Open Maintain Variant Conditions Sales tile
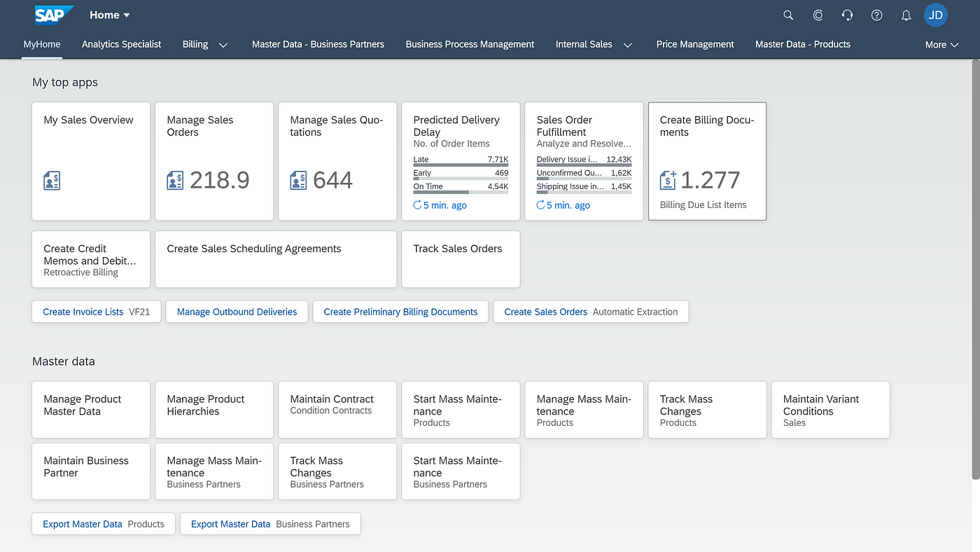Screen dimensions: 980x552 830,410
